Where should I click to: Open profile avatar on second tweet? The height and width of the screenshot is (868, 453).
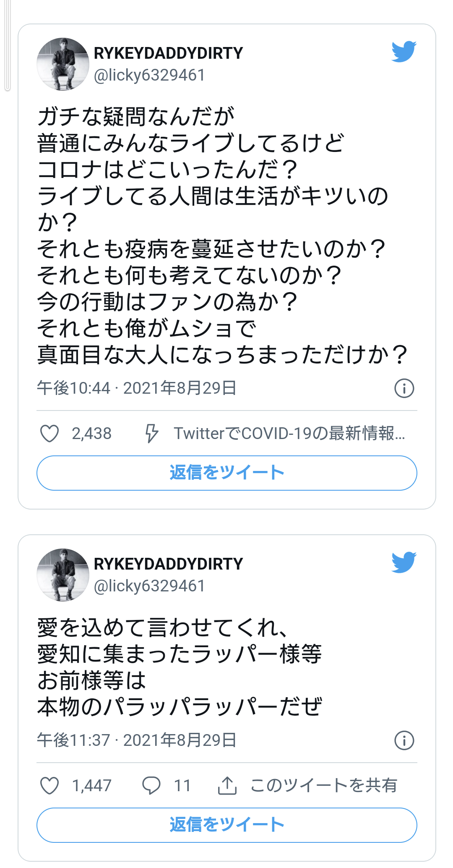[x=63, y=575]
